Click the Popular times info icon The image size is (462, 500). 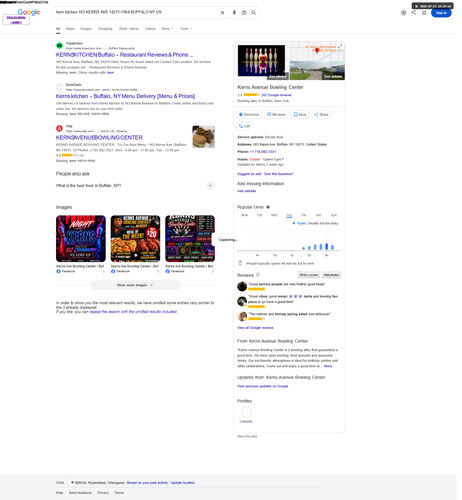[x=268, y=207]
